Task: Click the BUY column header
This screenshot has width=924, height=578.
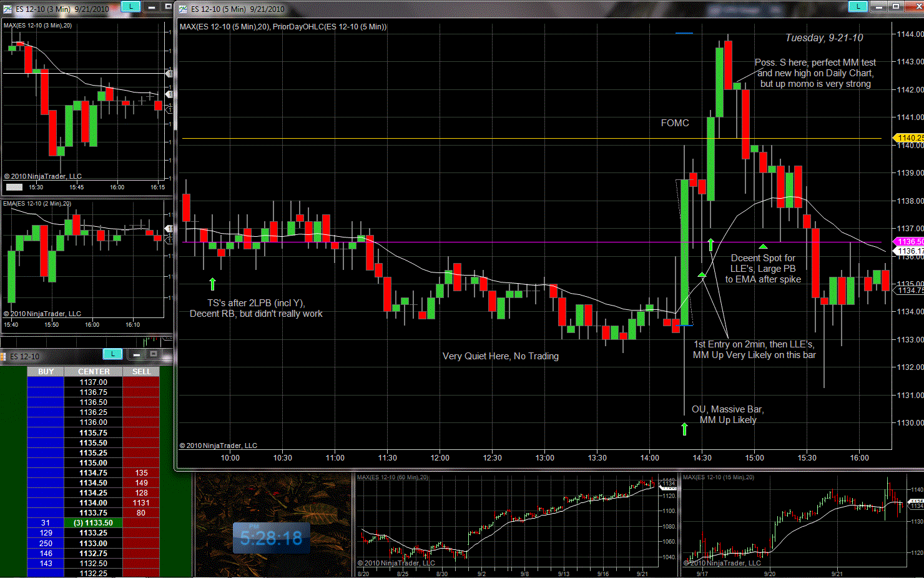Action: click(46, 372)
